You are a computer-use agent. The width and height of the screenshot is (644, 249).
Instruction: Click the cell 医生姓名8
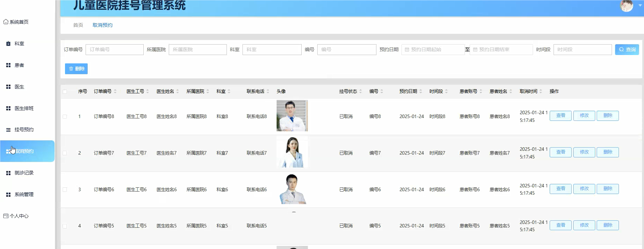[167, 116]
